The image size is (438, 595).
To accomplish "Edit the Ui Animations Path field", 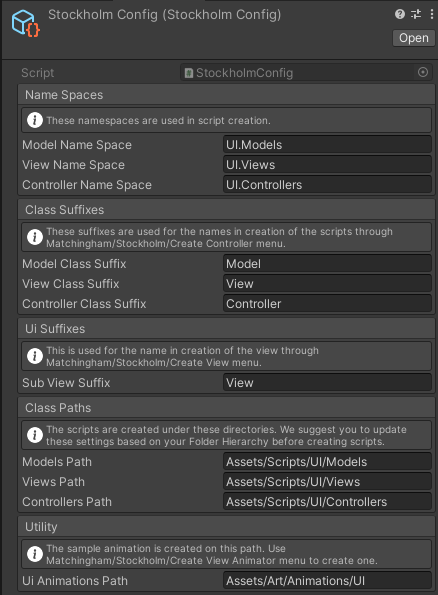I will (327, 581).
